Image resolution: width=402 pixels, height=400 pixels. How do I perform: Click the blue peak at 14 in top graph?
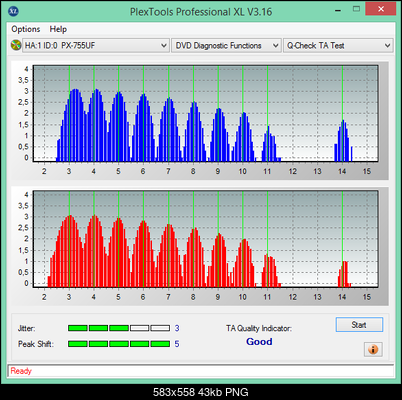(x=343, y=141)
